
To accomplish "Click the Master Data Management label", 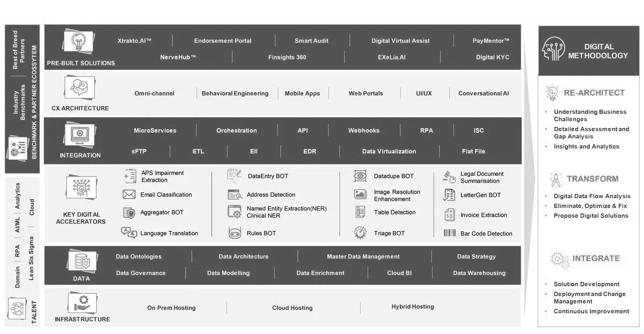I will pyautogui.click(x=363, y=257).
